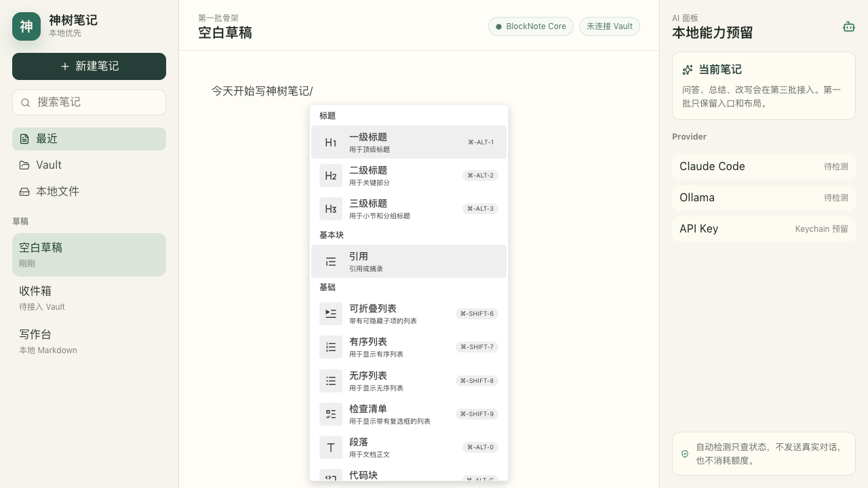Screen dimensions: 868x488
Task: Click the drive icon beside 本地文件
Action: 24,192
